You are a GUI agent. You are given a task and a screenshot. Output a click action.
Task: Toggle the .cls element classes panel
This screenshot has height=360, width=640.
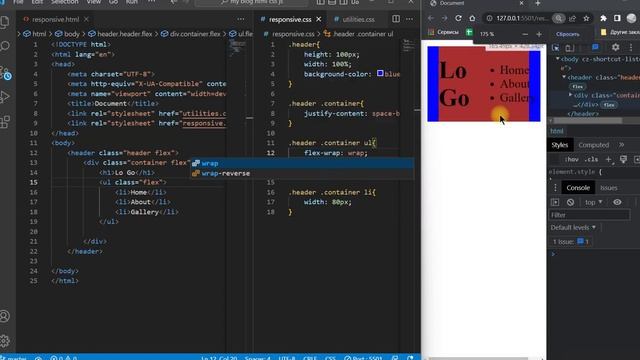point(591,159)
